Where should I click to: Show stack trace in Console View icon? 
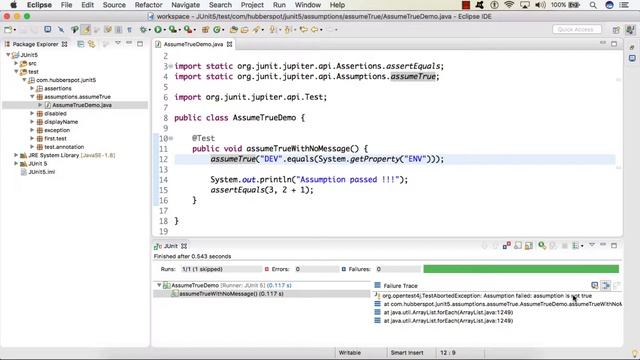[595, 285]
